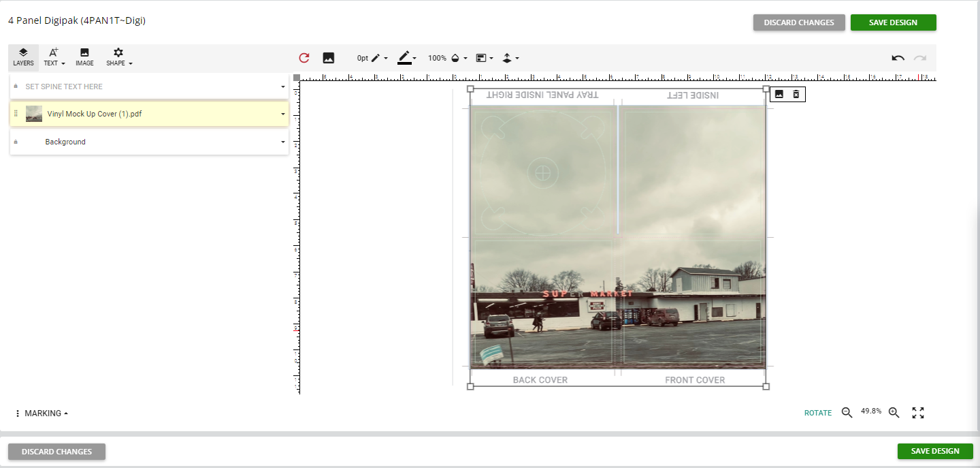Click the top Discard Changes button
Viewport: 980px width, 468px height.
coord(799,22)
